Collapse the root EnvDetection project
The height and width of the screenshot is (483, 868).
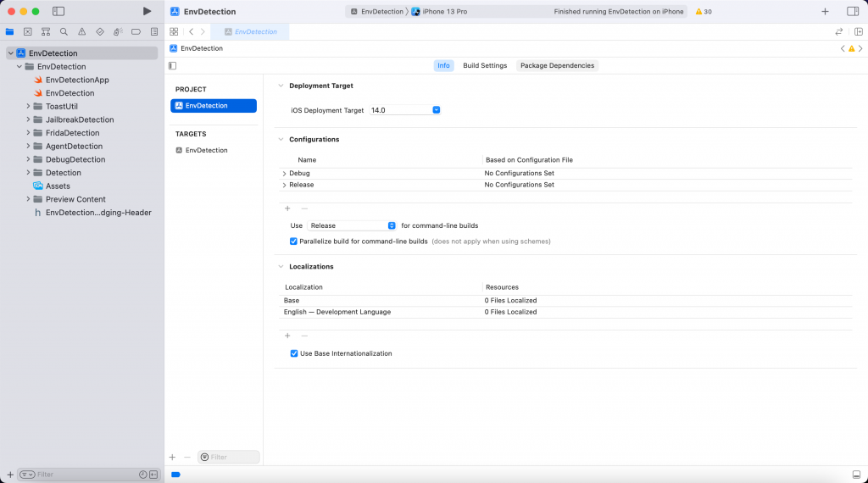(10, 53)
